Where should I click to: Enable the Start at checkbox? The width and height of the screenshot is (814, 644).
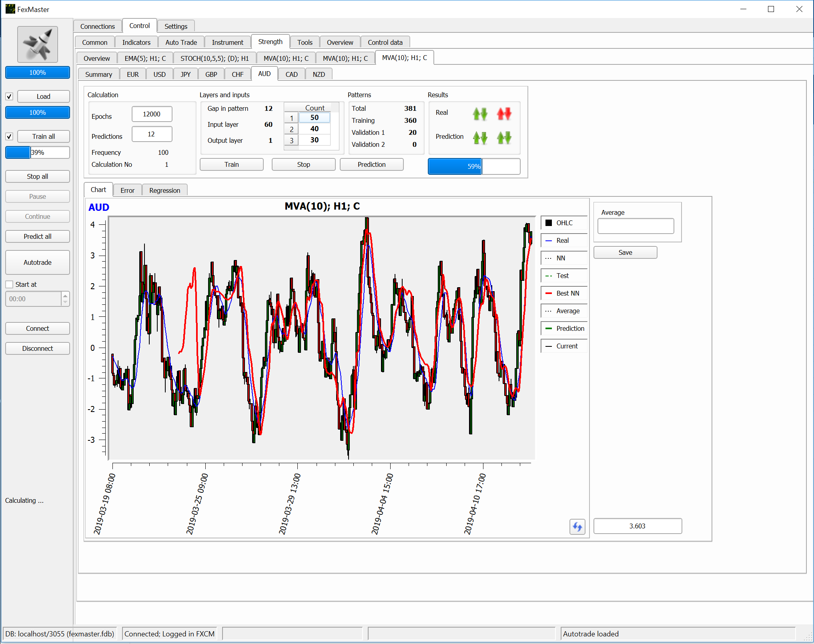tap(10, 284)
